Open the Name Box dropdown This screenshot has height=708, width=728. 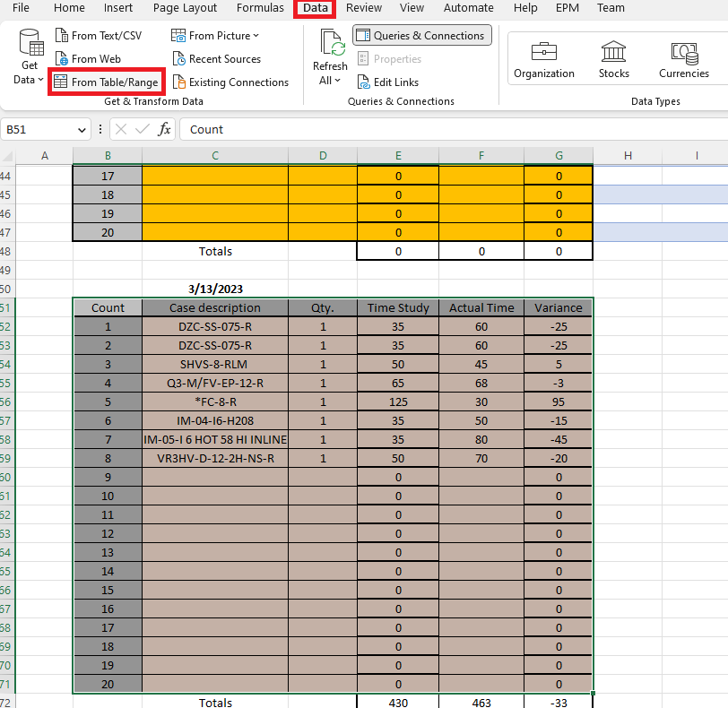tap(82, 130)
